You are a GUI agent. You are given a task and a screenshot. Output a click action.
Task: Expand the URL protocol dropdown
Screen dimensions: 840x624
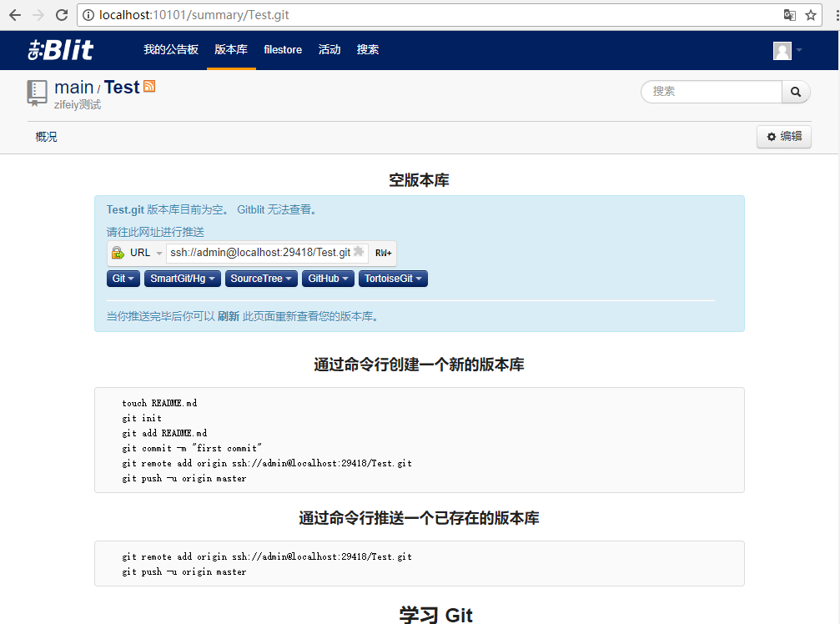coord(146,253)
